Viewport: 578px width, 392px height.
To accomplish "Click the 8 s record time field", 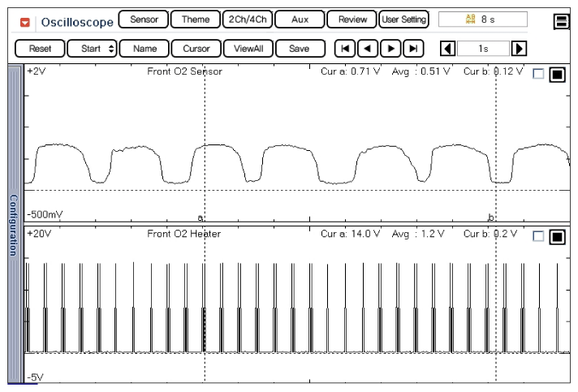I will click(x=482, y=19).
